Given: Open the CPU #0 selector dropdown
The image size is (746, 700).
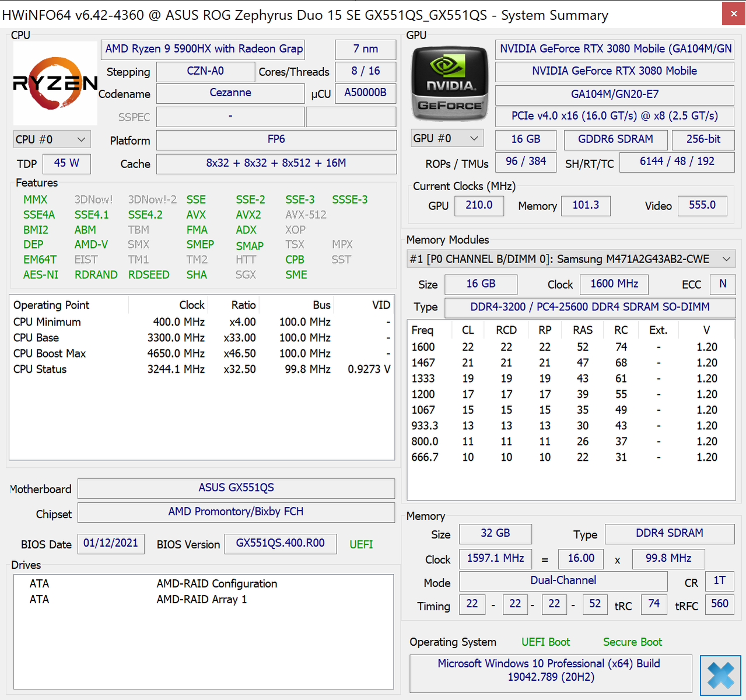Looking at the screenshot, I should coord(52,139).
